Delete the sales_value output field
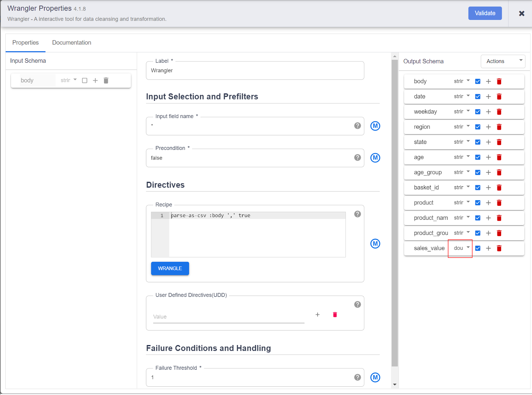This screenshot has width=532, height=395. click(499, 248)
